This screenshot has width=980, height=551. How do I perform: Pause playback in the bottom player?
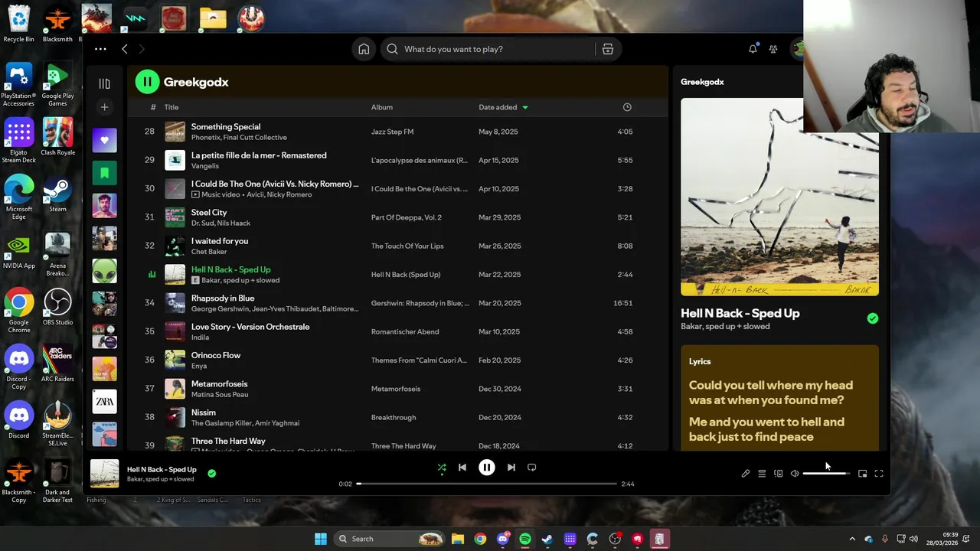(x=487, y=468)
